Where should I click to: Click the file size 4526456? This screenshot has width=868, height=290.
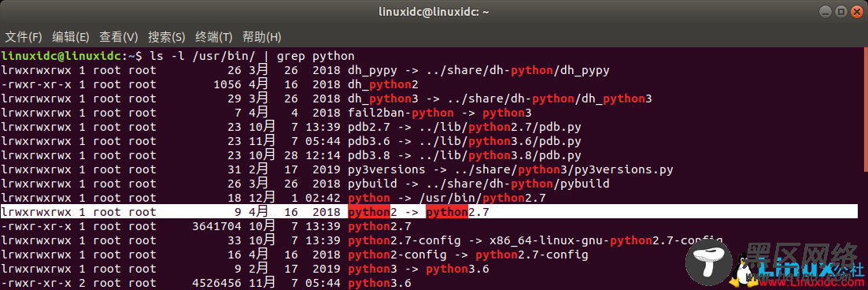(x=216, y=283)
